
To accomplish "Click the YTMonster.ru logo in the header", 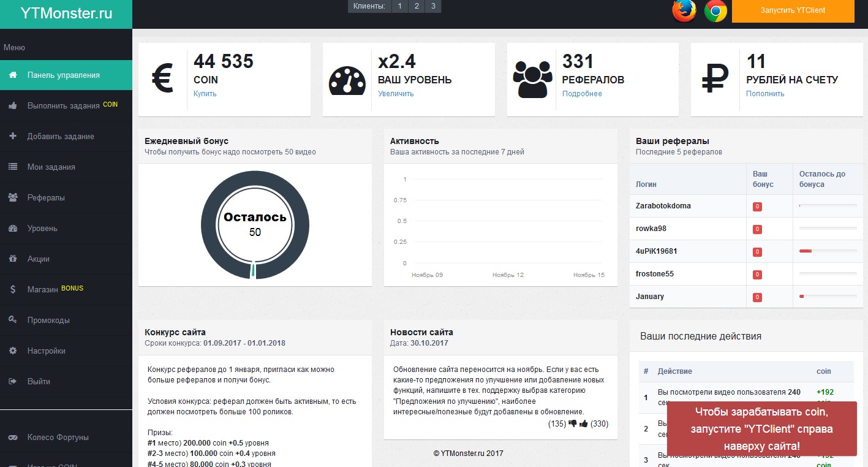I will [66, 13].
